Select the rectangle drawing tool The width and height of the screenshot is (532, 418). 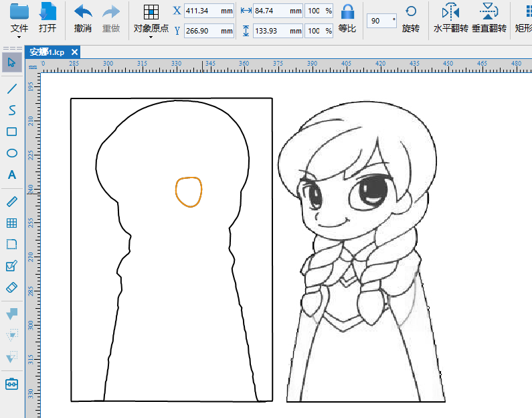[x=12, y=132]
